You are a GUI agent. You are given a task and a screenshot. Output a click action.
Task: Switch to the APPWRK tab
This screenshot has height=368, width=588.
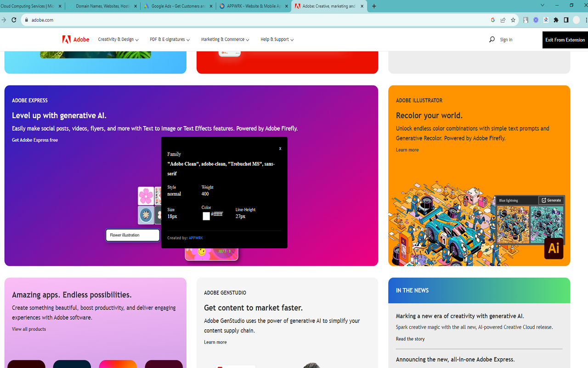pyautogui.click(x=254, y=6)
